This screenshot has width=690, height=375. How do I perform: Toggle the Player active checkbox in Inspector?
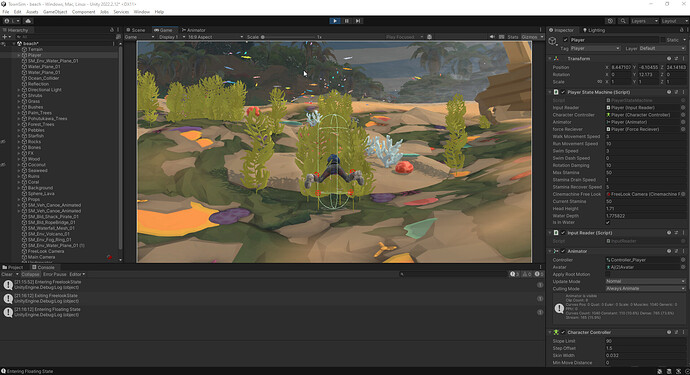click(565, 40)
